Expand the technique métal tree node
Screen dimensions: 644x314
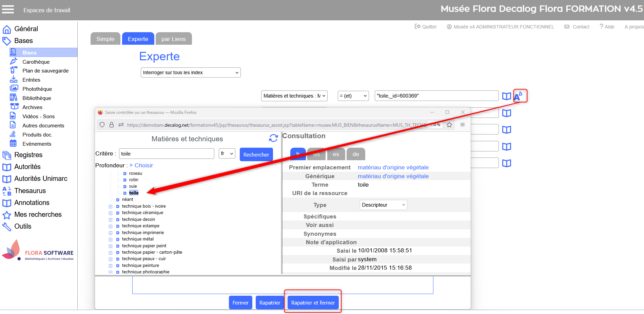coord(111,239)
